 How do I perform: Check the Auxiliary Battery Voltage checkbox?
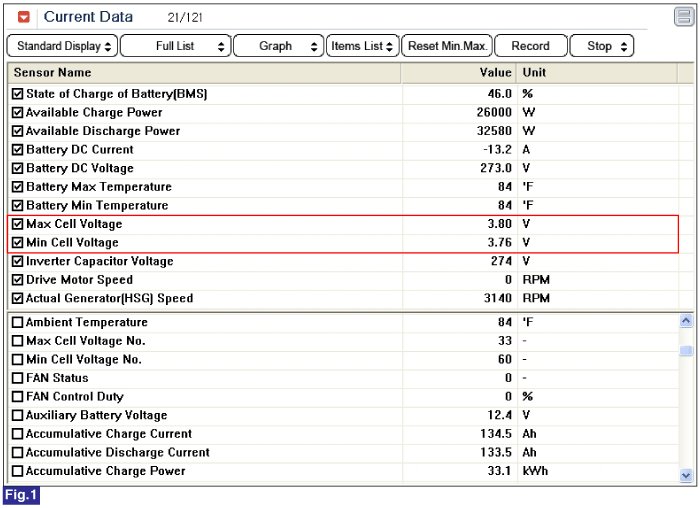click(17, 415)
